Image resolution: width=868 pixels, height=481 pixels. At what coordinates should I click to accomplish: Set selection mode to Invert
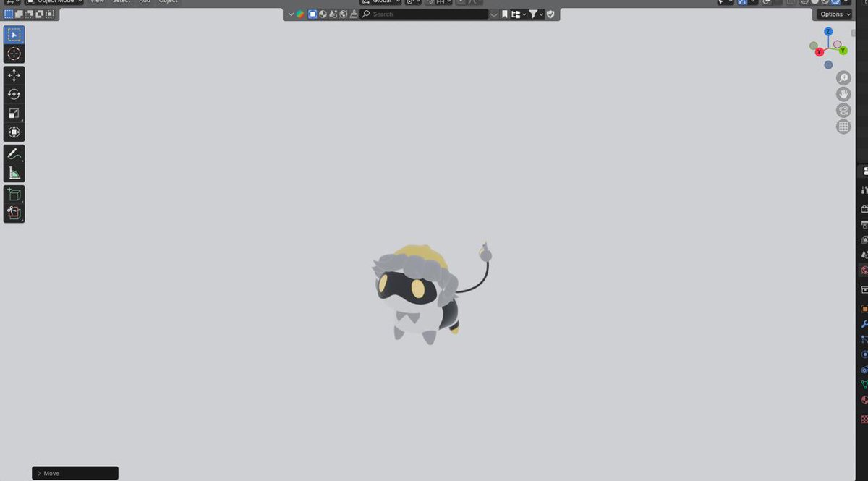click(x=39, y=14)
